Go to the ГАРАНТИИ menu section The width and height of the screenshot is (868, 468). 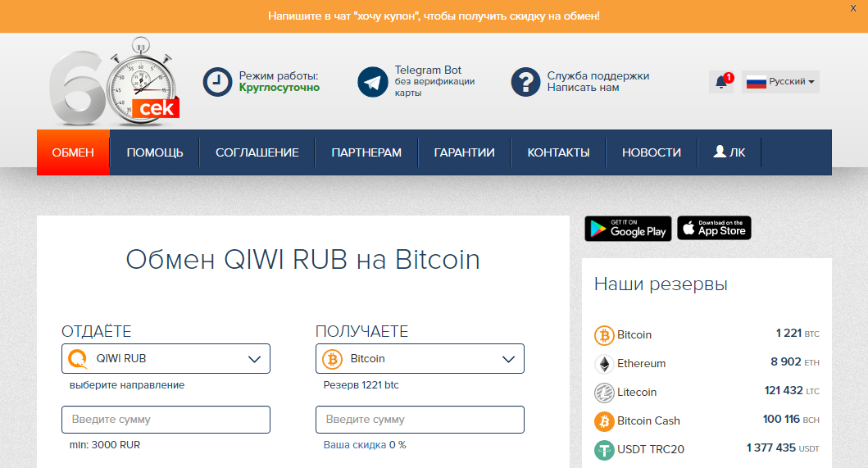click(464, 152)
